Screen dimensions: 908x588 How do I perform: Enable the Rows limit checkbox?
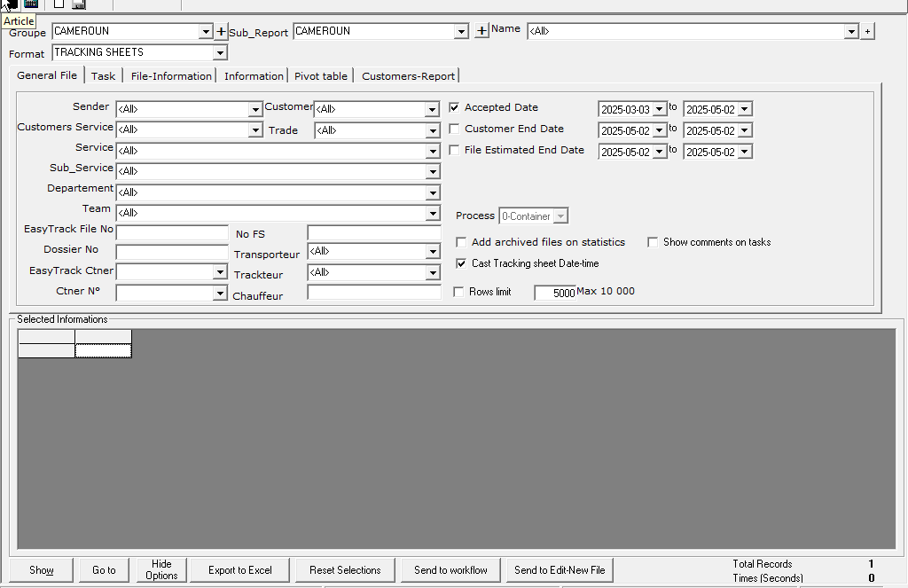click(459, 292)
